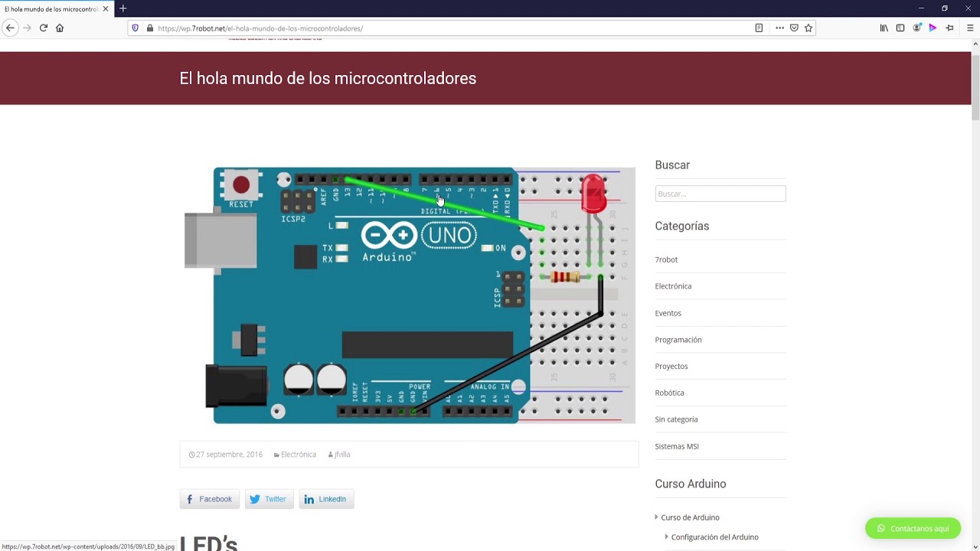Open the Electrónica sidebar category

pos(673,286)
